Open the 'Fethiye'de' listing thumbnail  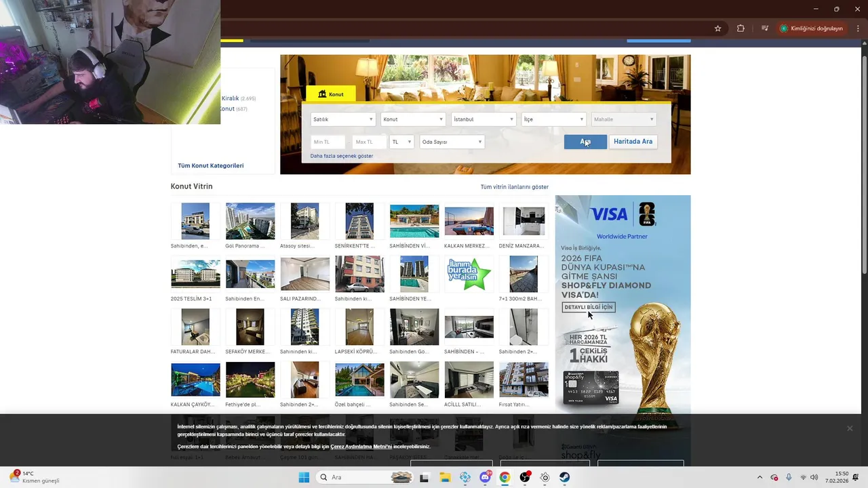coord(250,380)
